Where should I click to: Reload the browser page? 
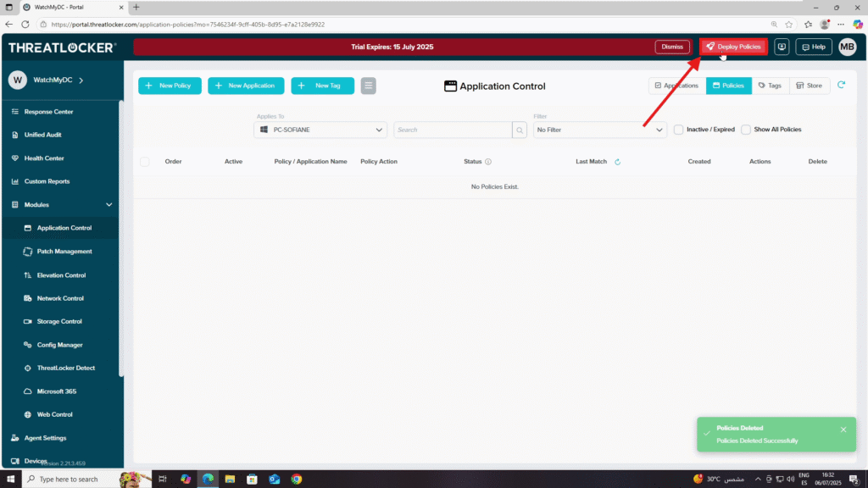click(x=25, y=25)
